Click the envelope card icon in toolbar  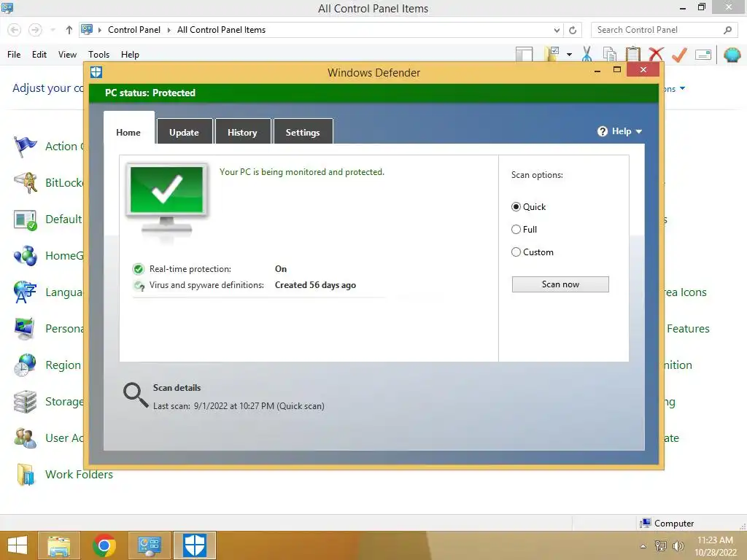pyautogui.click(x=703, y=55)
